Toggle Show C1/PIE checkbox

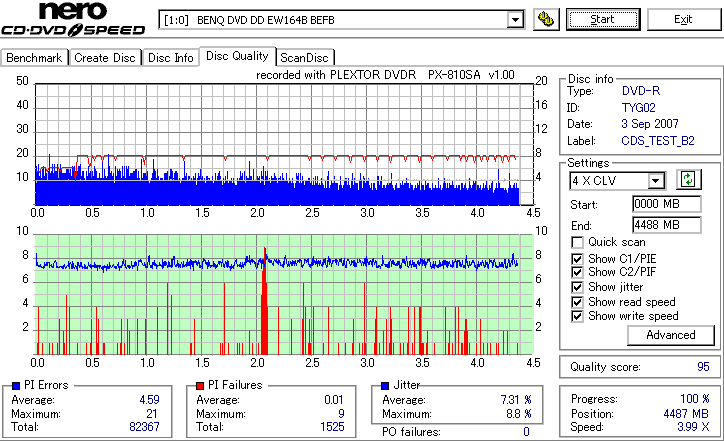tap(577, 259)
